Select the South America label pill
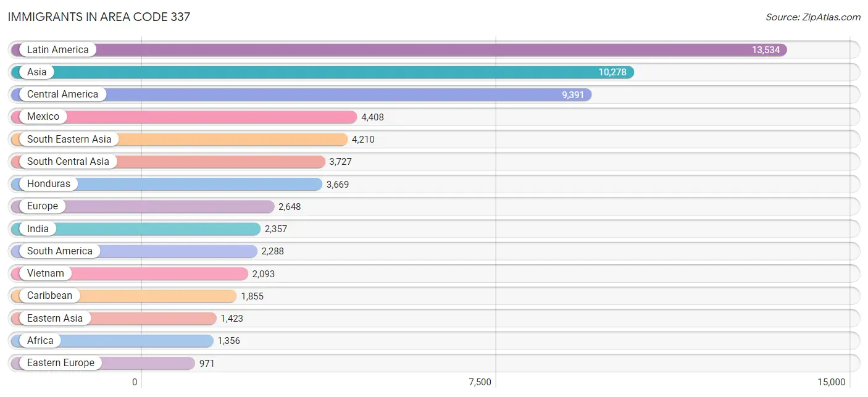Image resolution: width=868 pixels, height=397 pixels. [x=60, y=251]
